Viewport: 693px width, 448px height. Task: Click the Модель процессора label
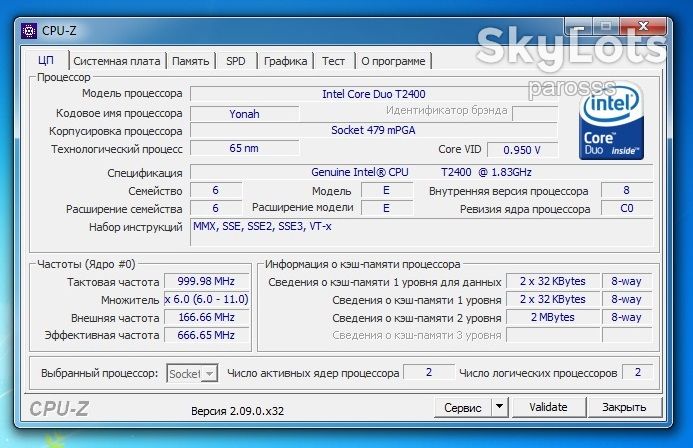(x=132, y=93)
